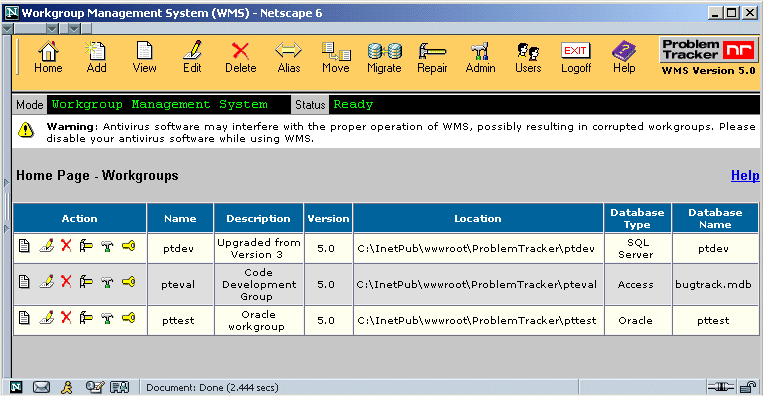The width and height of the screenshot is (763, 396).
Task: Delete the ptdev workgroup with red X
Action: pyautogui.click(x=66, y=246)
